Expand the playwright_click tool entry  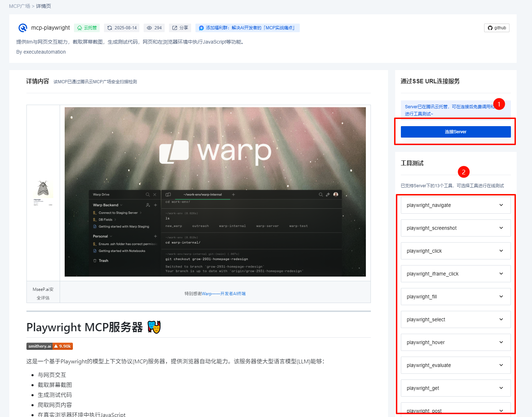456,251
